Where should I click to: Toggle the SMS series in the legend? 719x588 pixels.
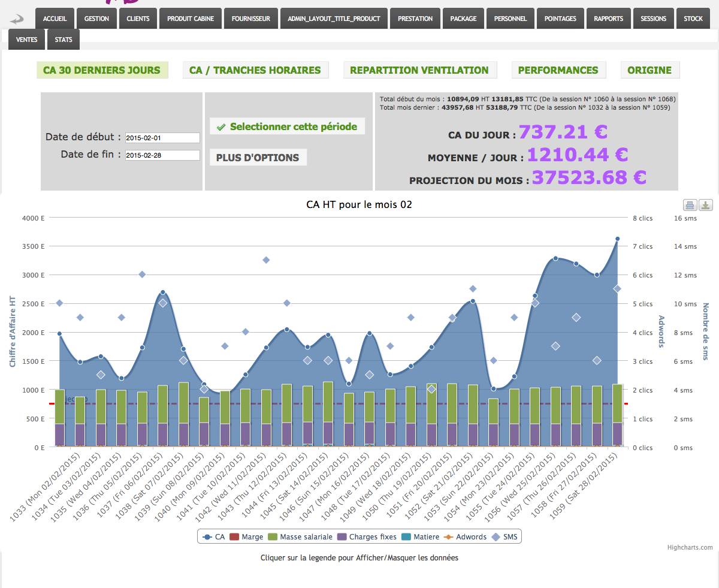coord(505,536)
